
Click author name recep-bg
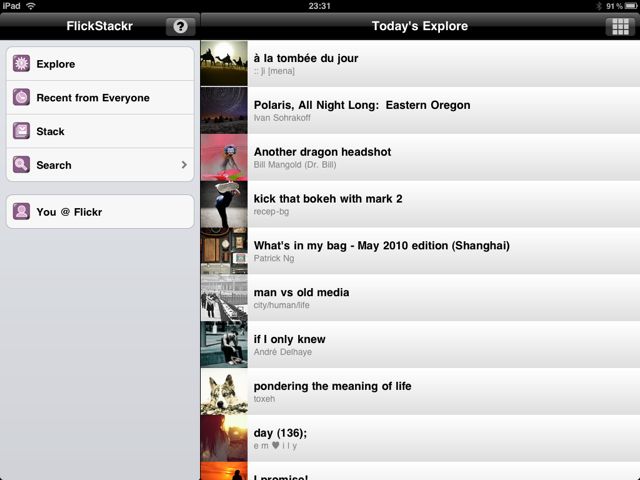click(x=271, y=212)
